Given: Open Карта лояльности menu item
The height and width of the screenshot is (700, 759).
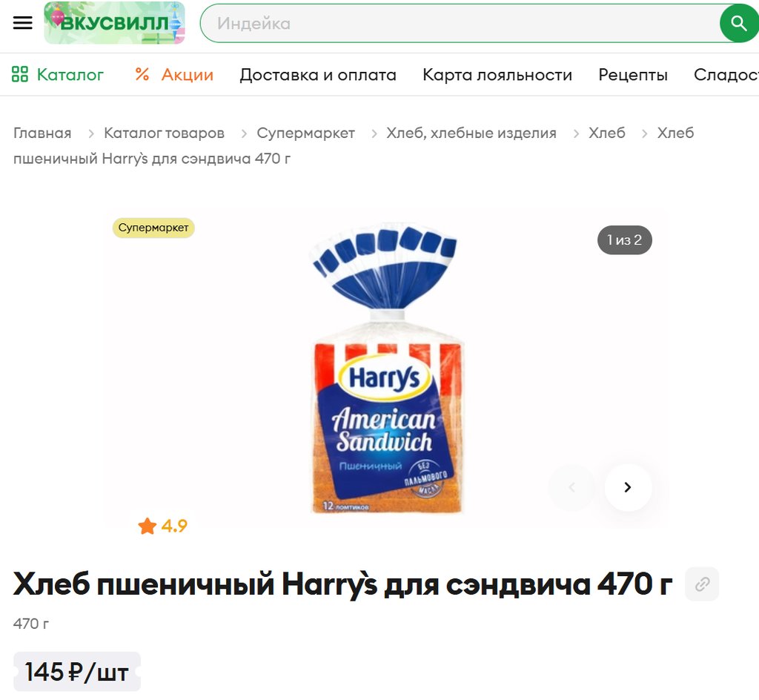Looking at the screenshot, I should [497, 75].
